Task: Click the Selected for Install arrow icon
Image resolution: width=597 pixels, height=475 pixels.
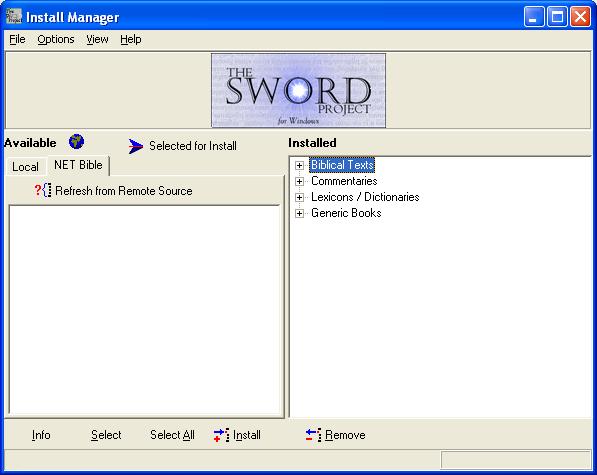Action: click(x=135, y=146)
